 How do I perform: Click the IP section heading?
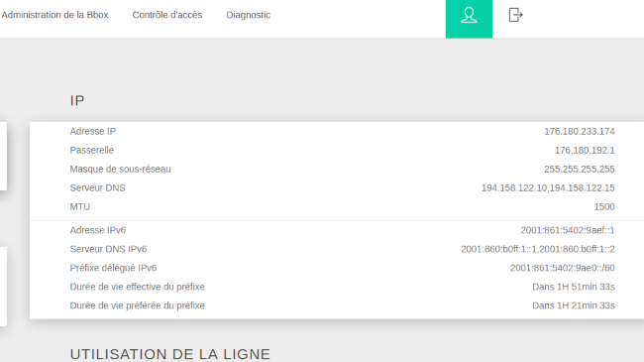point(77,101)
